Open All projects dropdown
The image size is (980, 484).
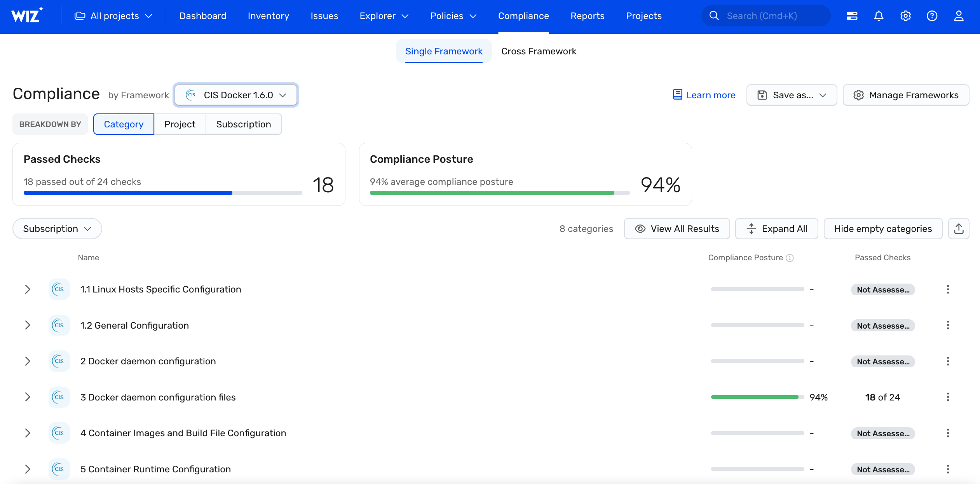pyautogui.click(x=113, y=16)
